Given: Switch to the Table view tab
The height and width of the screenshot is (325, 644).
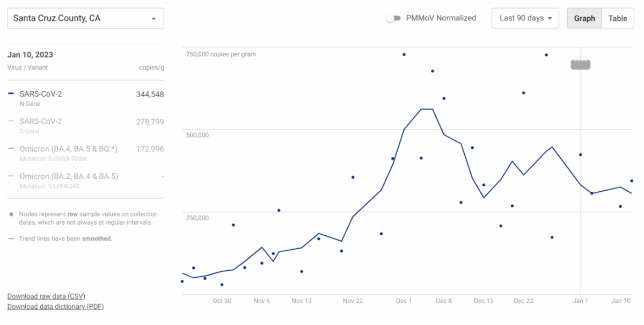Looking at the screenshot, I should click(618, 18).
